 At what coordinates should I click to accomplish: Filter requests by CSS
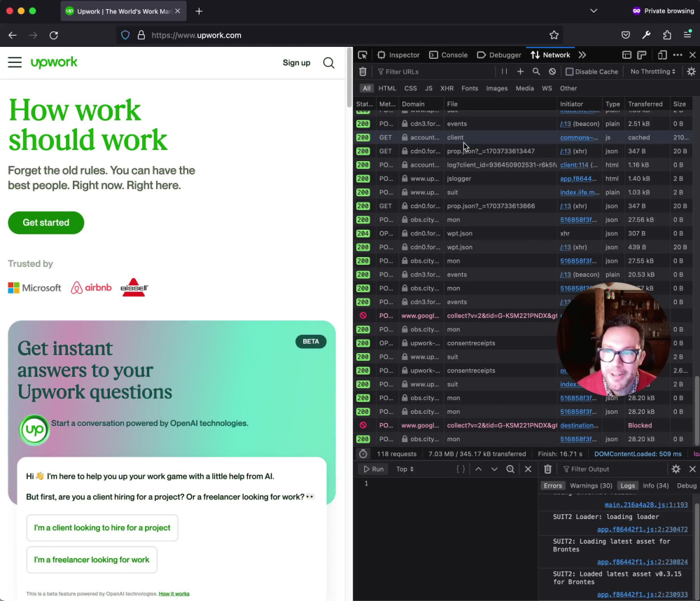tap(410, 88)
